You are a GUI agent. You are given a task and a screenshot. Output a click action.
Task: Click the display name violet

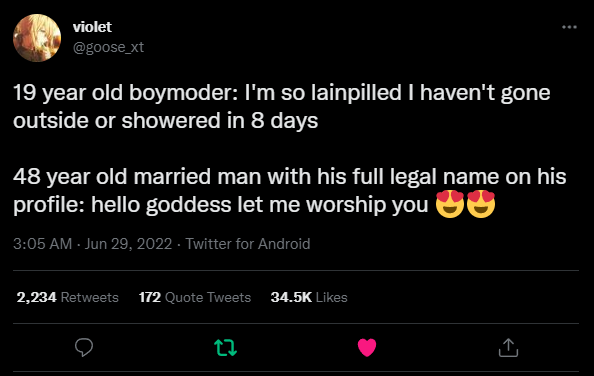pos(92,27)
